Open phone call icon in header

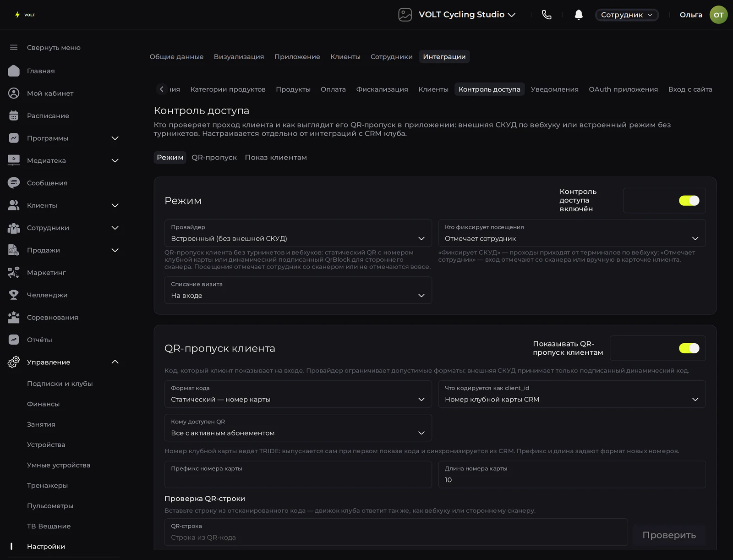pyautogui.click(x=547, y=15)
